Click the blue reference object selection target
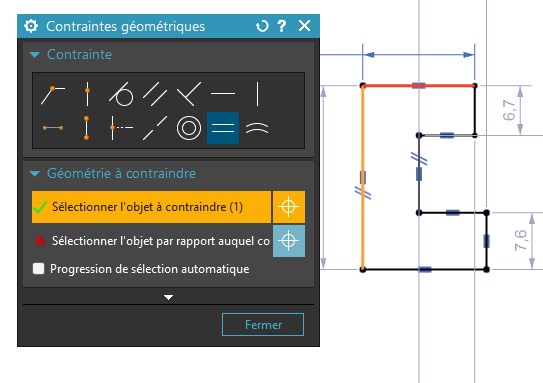This screenshot has width=543, height=383. coord(289,241)
